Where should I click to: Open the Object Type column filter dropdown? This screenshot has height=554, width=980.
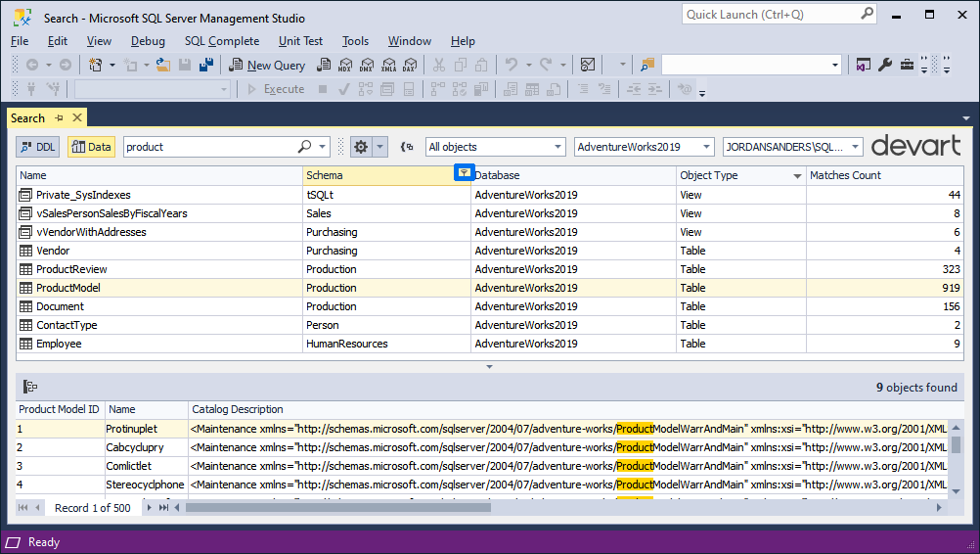pos(797,176)
